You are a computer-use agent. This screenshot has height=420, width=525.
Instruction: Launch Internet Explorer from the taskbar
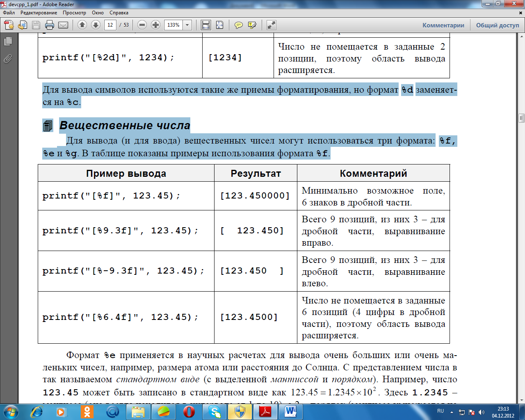(37, 411)
